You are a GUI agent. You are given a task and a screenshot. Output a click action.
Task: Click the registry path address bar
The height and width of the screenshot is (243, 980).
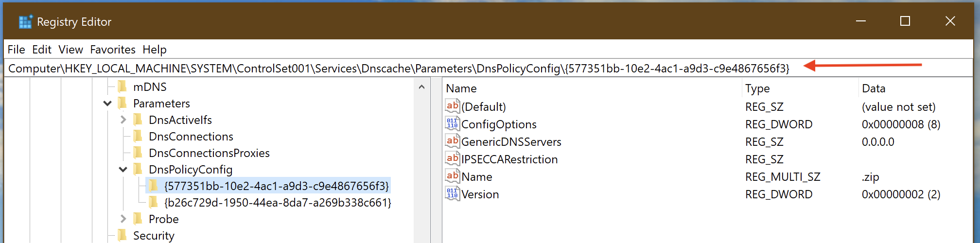click(x=399, y=69)
